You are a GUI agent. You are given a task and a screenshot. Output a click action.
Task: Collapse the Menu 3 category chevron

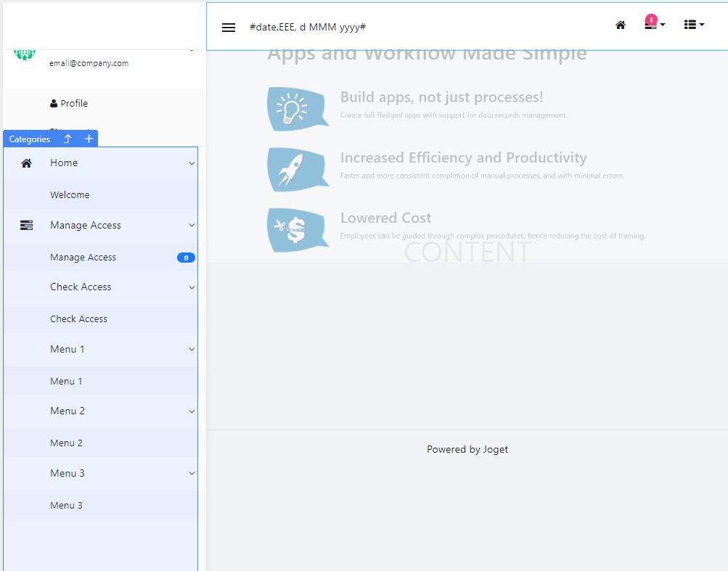192,473
